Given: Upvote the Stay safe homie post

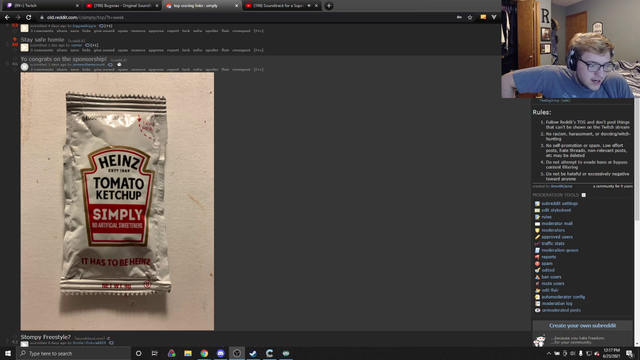Looking at the screenshot, I should pyautogui.click(x=15, y=39).
